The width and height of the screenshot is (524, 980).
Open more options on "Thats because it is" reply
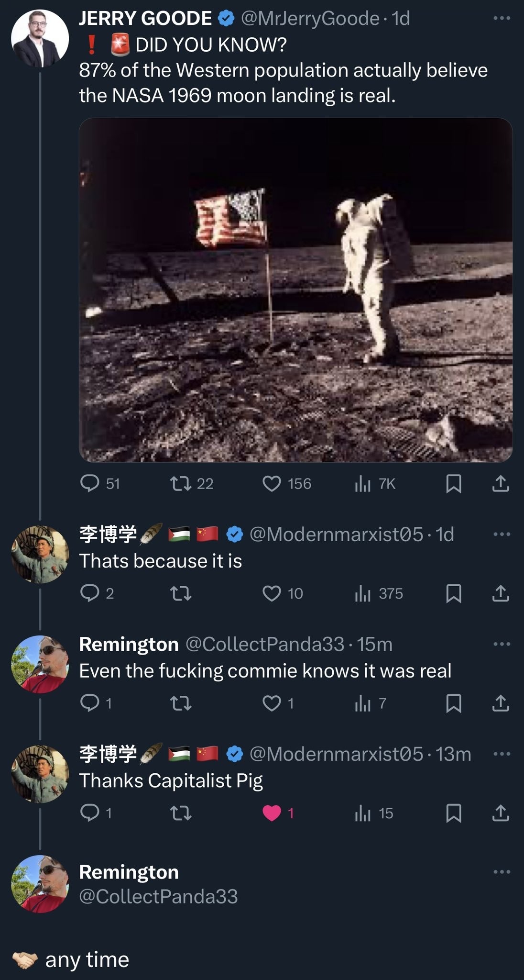click(x=502, y=534)
